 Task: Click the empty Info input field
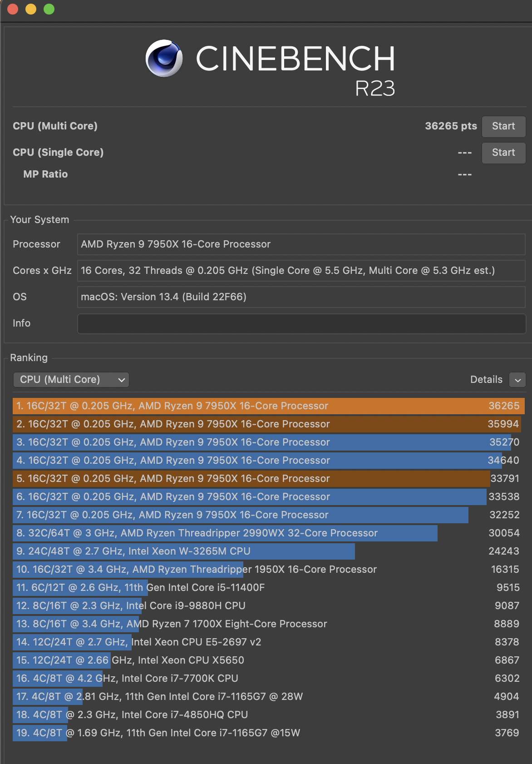[301, 323]
